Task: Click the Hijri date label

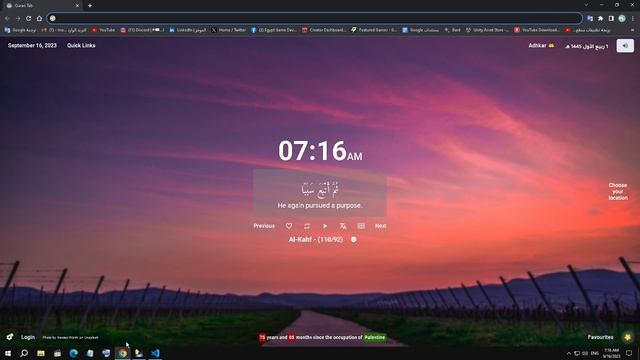Action: pyautogui.click(x=587, y=47)
